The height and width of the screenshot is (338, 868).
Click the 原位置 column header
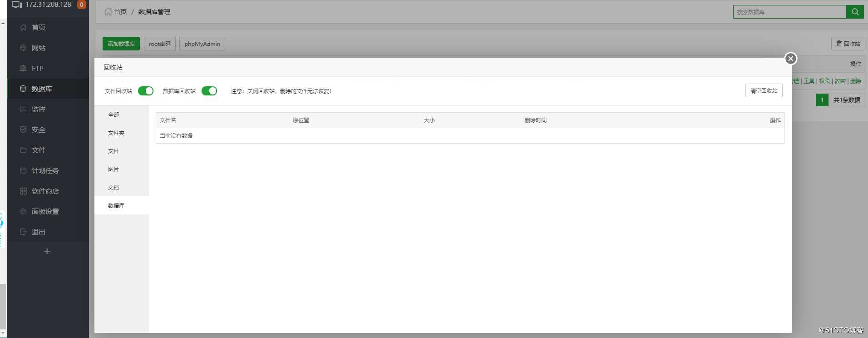coord(301,120)
